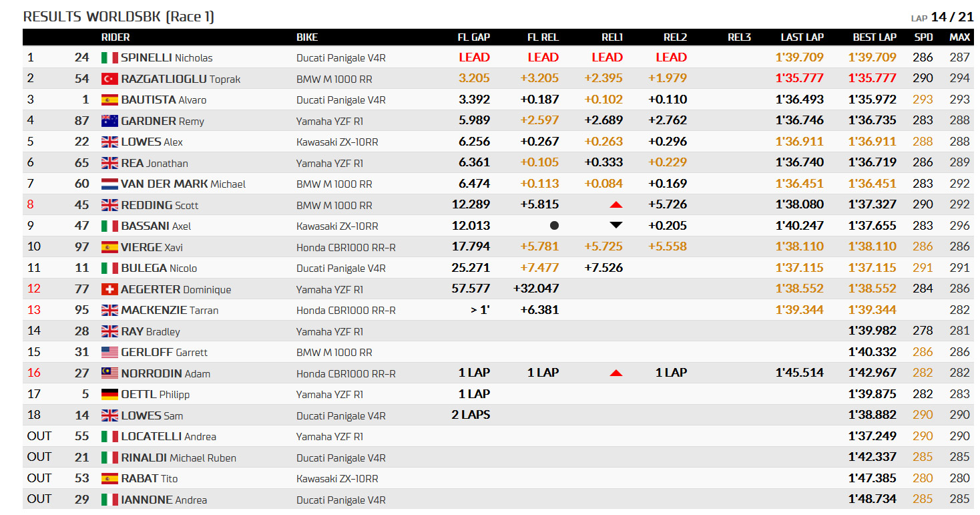Click the black down arrow in Bassani's row
Screen dimensions: 980x515
point(616,225)
